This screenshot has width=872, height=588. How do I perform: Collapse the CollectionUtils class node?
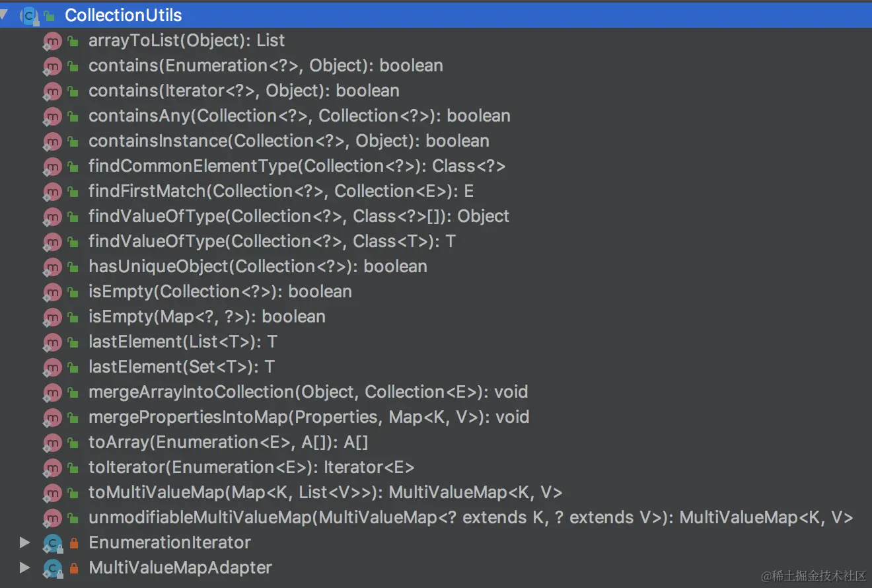click(4, 14)
